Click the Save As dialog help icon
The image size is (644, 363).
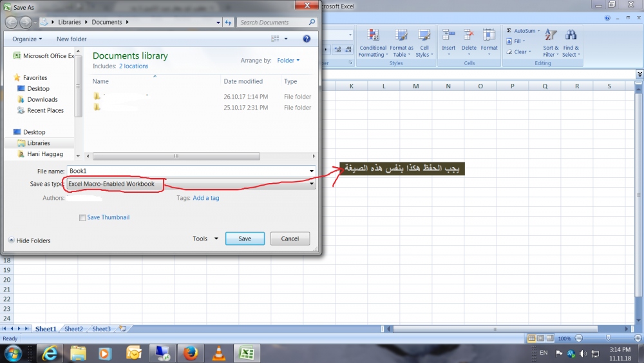(x=307, y=39)
